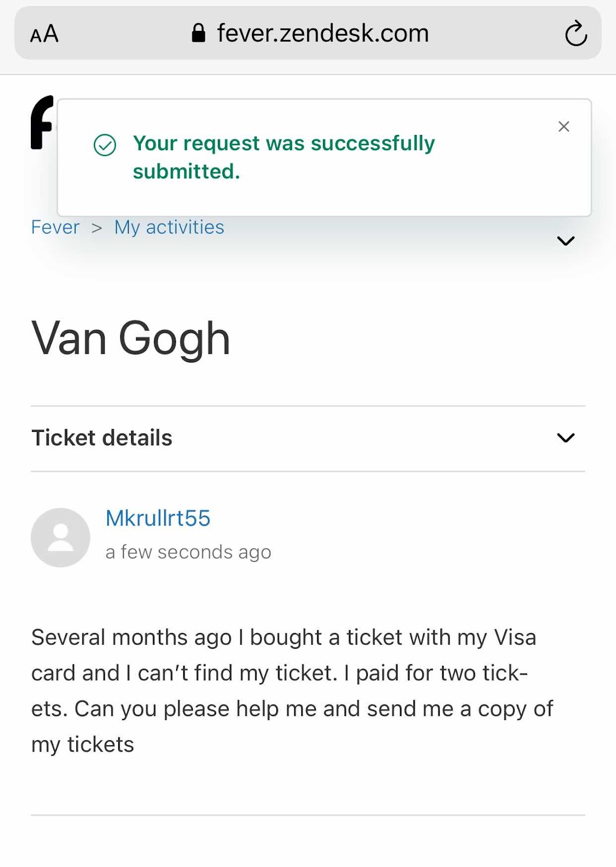Viewport: 616px width, 867px height.
Task: Click the Ticket details heading
Action: click(x=102, y=438)
